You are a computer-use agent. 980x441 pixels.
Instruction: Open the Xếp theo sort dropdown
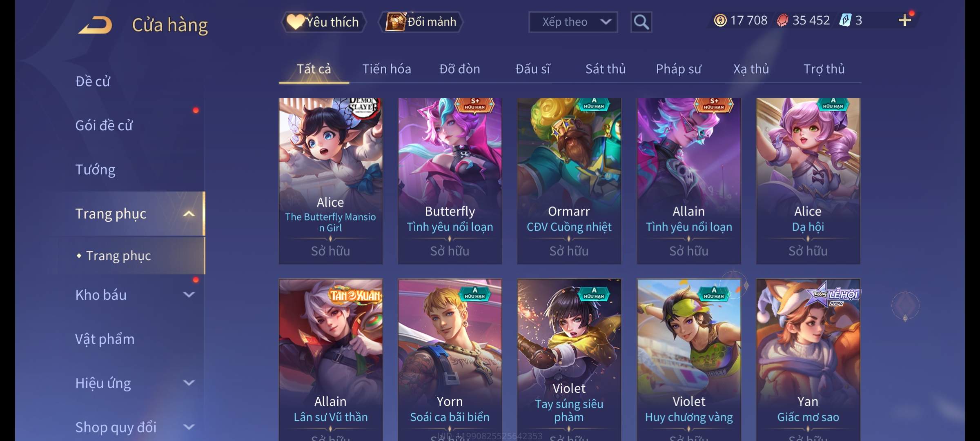pos(573,22)
